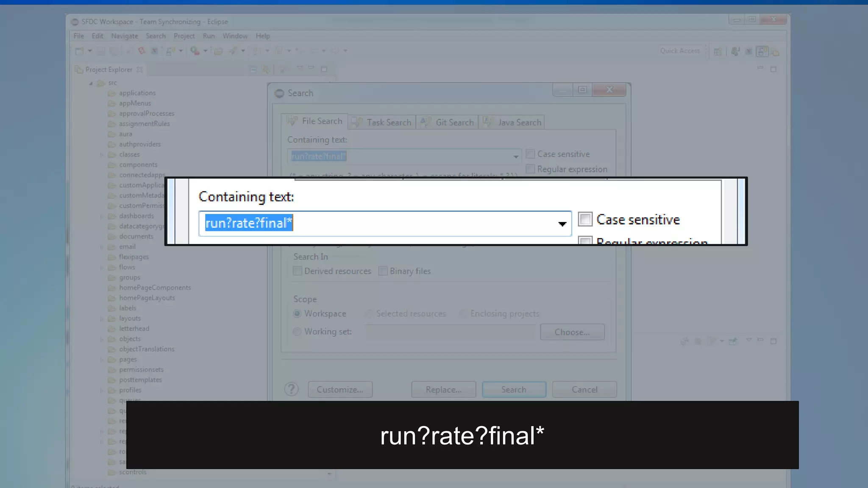Open the Search menu in menu bar
Image resolution: width=868 pixels, height=488 pixels.
156,36
